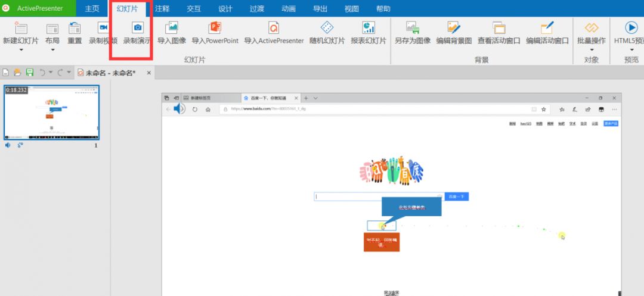Click the Baidu search input field on the slide

pyautogui.click(x=379, y=197)
